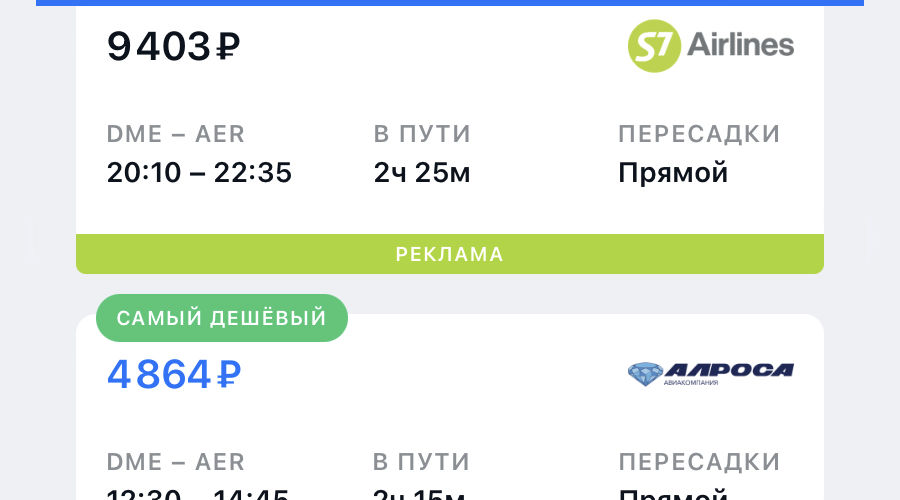Screen dimensions: 900x500
Task: Click the blue bar at the top
Action: 450,3
